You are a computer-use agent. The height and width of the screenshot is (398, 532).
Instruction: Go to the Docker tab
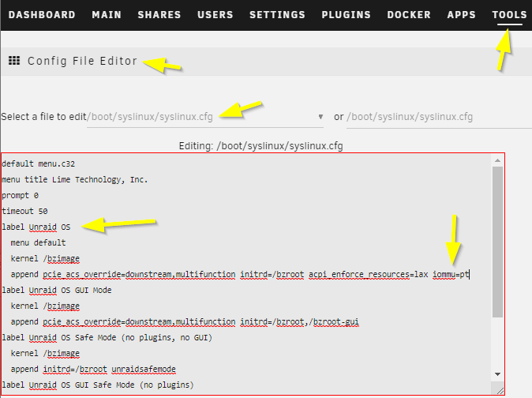pyautogui.click(x=409, y=15)
